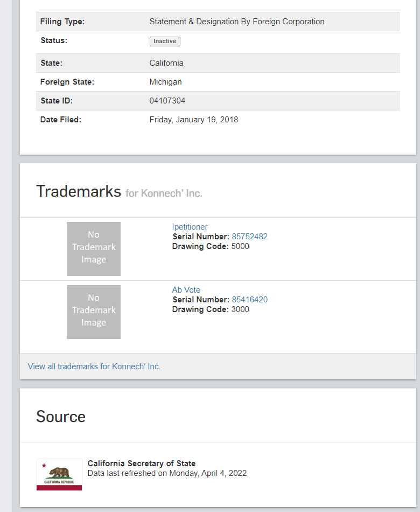This screenshot has width=420, height=512.
Task: View all trademarks for Konnech' Inc.
Action: click(x=94, y=366)
